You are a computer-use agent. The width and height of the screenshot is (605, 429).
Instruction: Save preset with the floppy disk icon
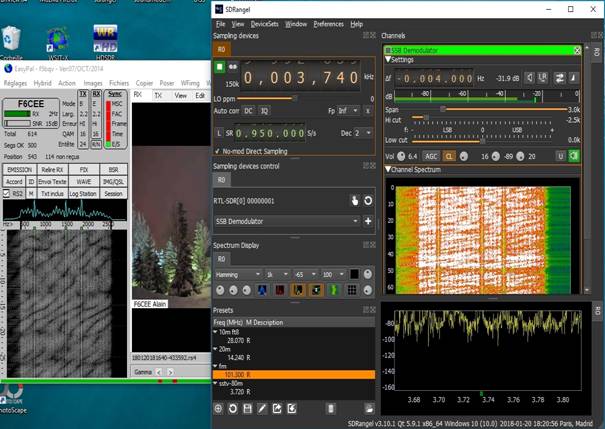[x=247, y=409]
